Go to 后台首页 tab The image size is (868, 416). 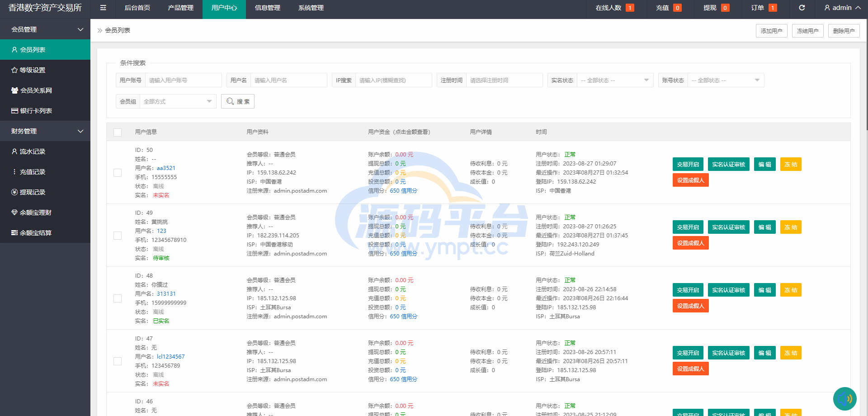tap(137, 8)
